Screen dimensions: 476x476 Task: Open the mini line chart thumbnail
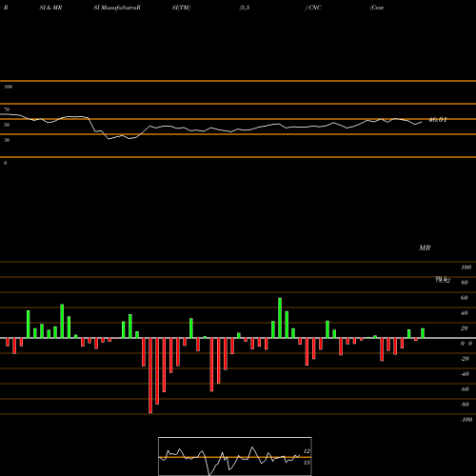(235, 456)
